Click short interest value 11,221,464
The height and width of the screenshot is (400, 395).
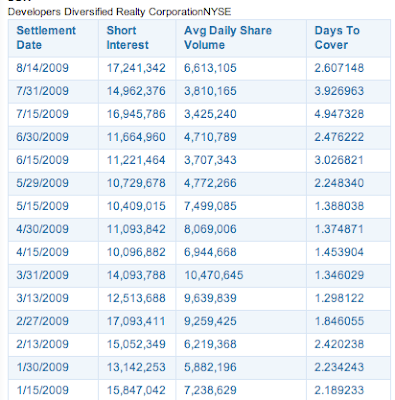coord(136,160)
